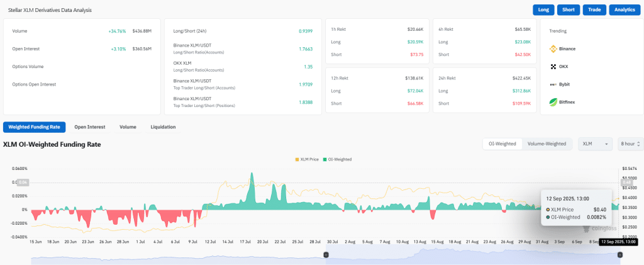
Task: Click the OKX logo icon in Trending
Action: (553, 66)
